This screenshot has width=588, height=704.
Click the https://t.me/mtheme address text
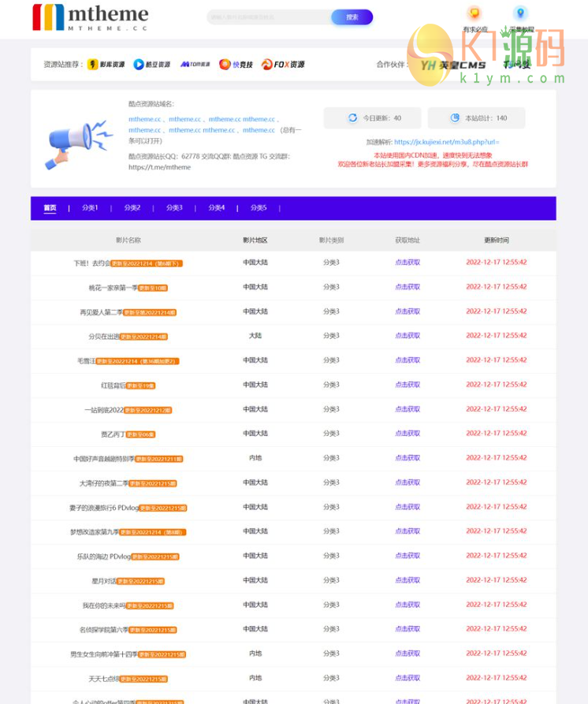point(159,167)
